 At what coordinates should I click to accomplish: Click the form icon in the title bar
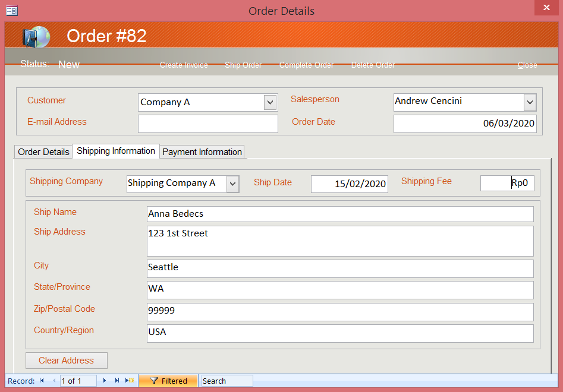click(11, 10)
